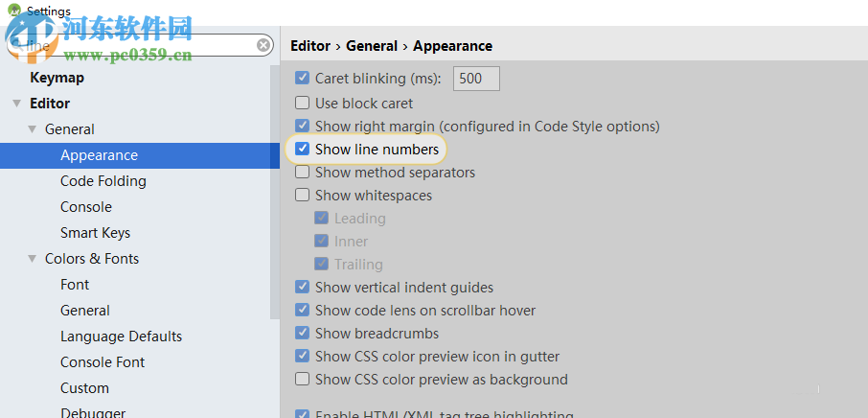Enable Show whitespaces checkbox
Image resolution: width=868 pixels, height=418 pixels.
303,196
